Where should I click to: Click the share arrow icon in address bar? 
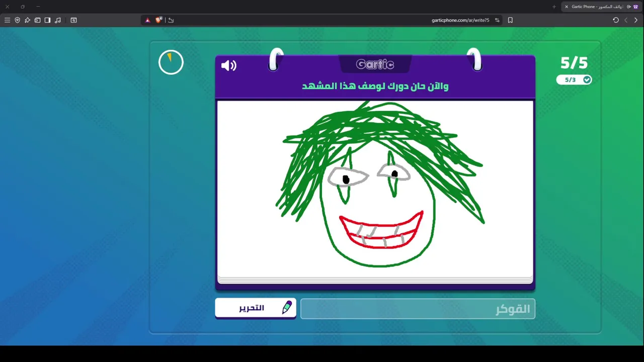pyautogui.click(x=171, y=20)
